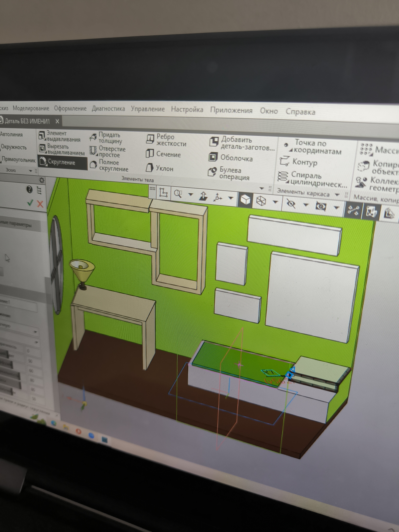Select the Автолиния sketch tool
The height and width of the screenshot is (532, 399).
[x=11, y=134]
